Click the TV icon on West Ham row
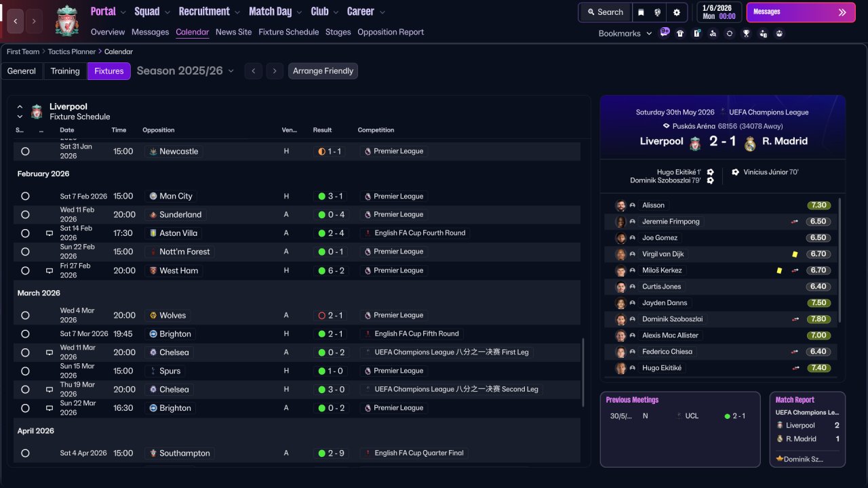The width and height of the screenshot is (868, 488). pyautogui.click(x=50, y=270)
